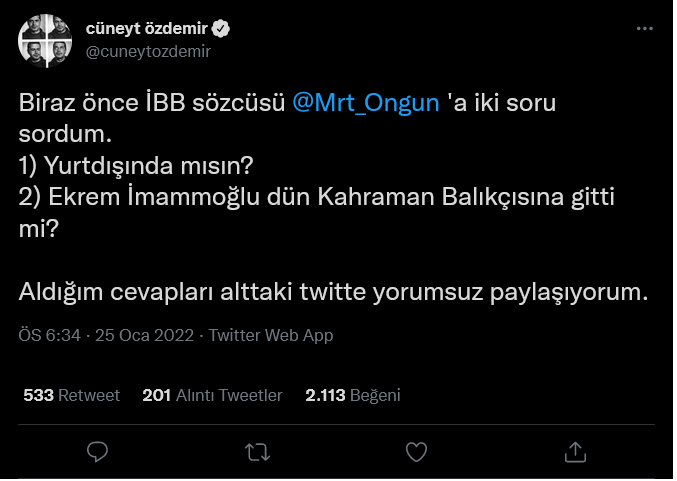The image size is (677, 481).
Task: Click the retweet arrows icon
Action: click(257, 452)
